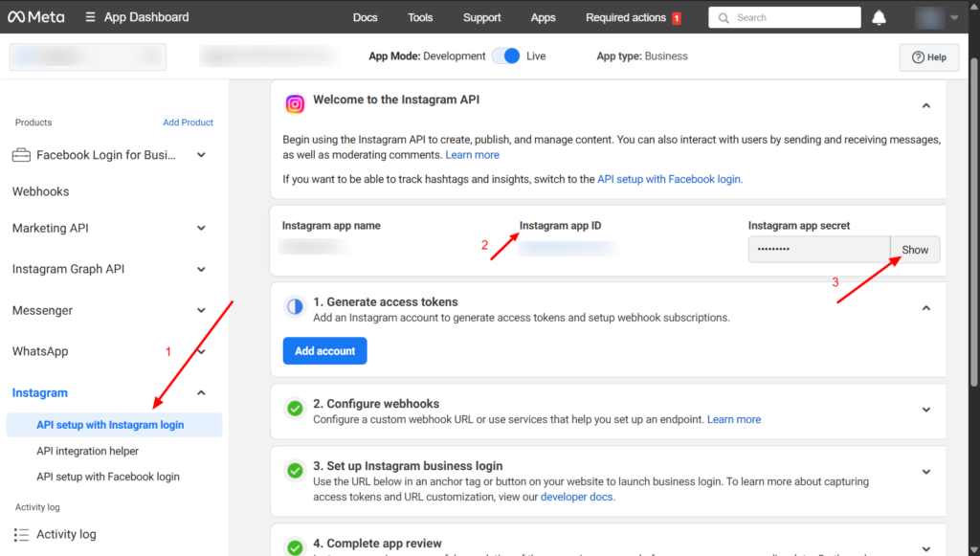Open user profile dropdown arrow
The image size is (980, 556).
[x=954, y=17]
